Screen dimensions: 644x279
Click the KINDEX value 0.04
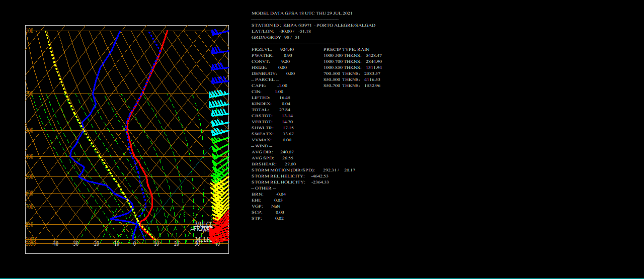[x=286, y=104]
